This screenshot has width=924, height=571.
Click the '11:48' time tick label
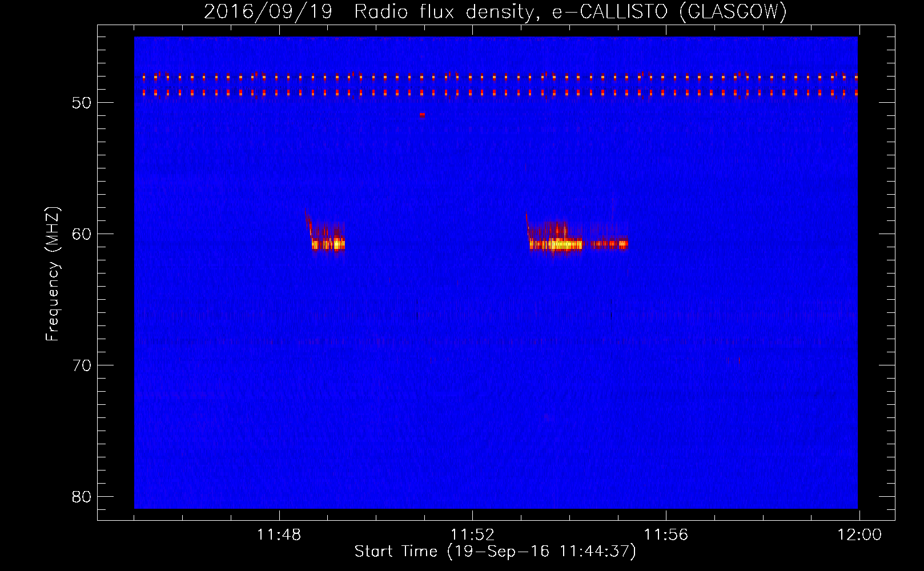(279, 535)
